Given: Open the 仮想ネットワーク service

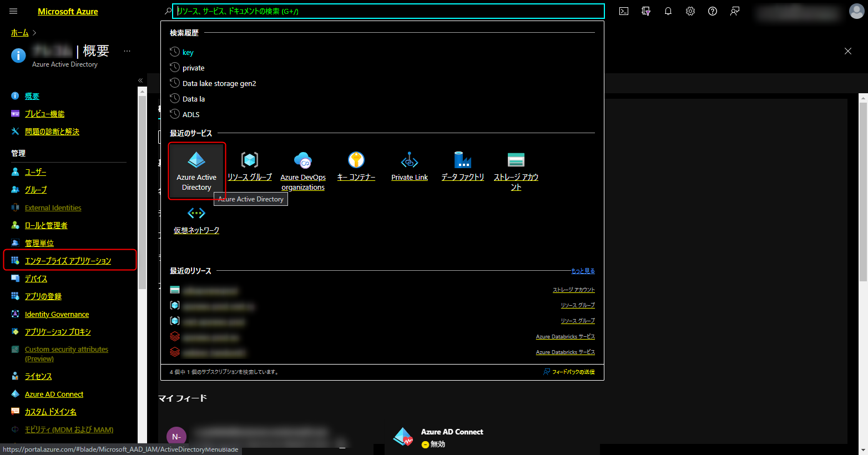Looking at the screenshot, I should 196,221.
